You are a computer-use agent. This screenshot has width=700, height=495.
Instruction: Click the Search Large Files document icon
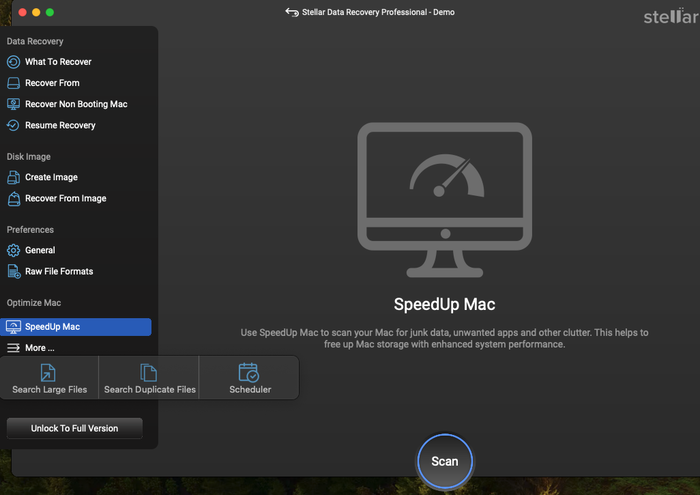click(48, 373)
